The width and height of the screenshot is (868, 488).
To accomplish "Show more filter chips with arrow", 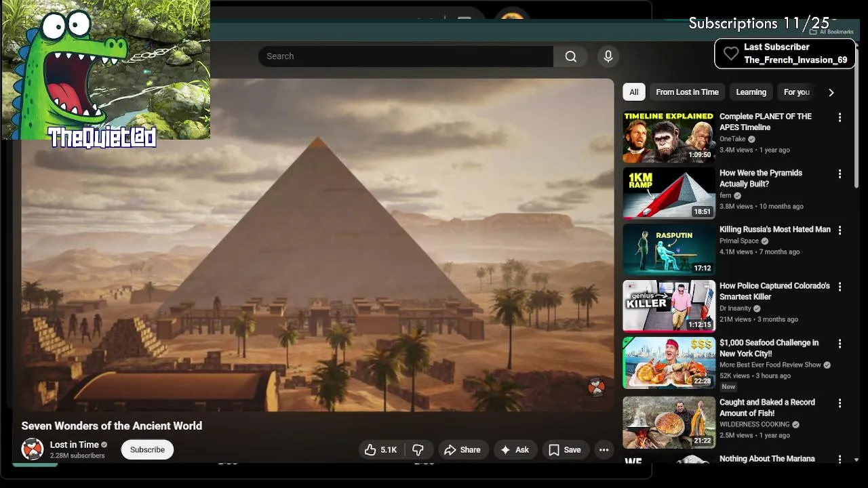I will point(831,92).
